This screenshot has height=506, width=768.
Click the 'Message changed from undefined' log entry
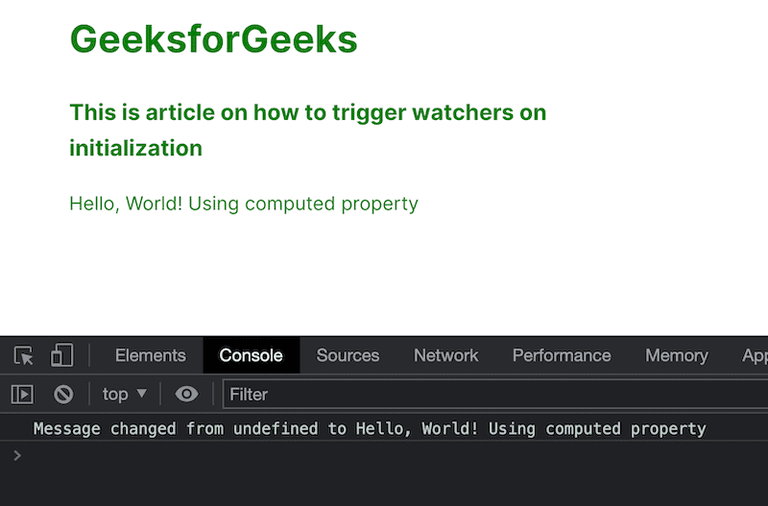[x=369, y=429]
